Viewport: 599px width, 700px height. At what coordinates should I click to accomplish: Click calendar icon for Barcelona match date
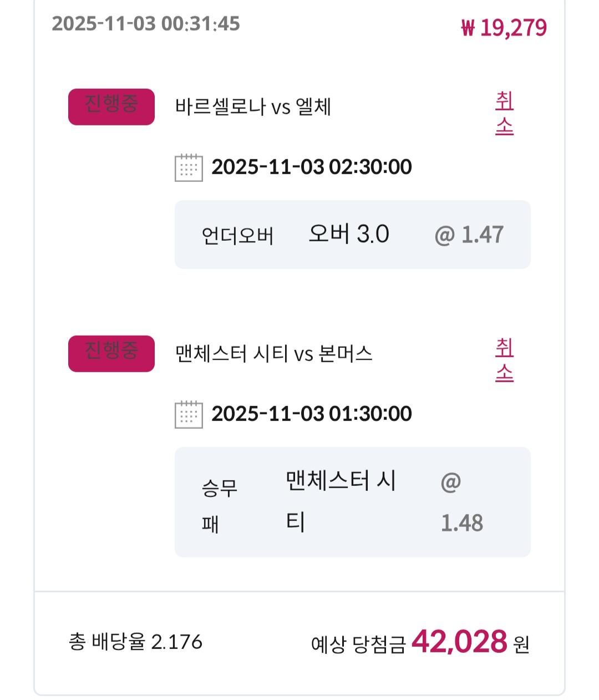(189, 167)
